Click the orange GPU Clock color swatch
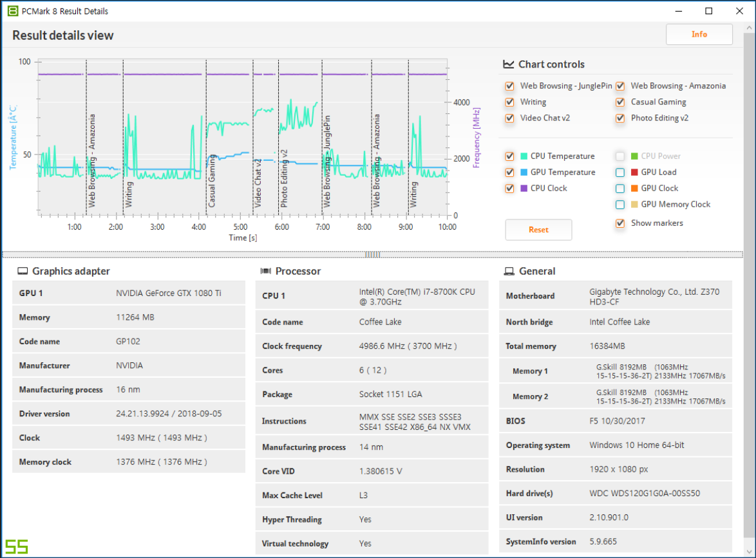 click(x=634, y=189)
